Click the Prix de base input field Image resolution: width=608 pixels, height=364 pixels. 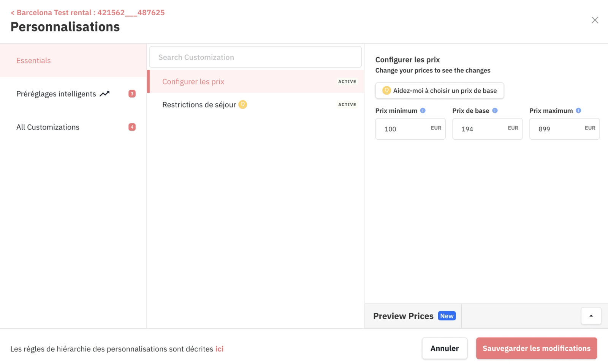coord(488,129)
